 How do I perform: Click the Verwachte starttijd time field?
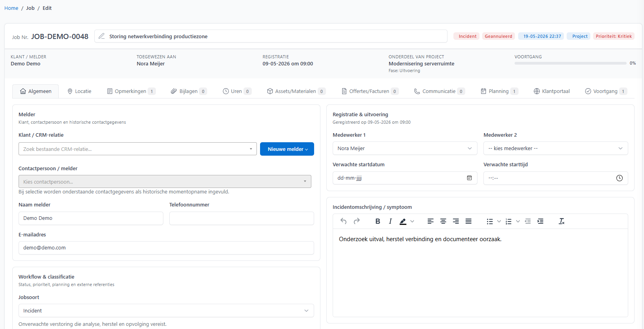point(556,178)
